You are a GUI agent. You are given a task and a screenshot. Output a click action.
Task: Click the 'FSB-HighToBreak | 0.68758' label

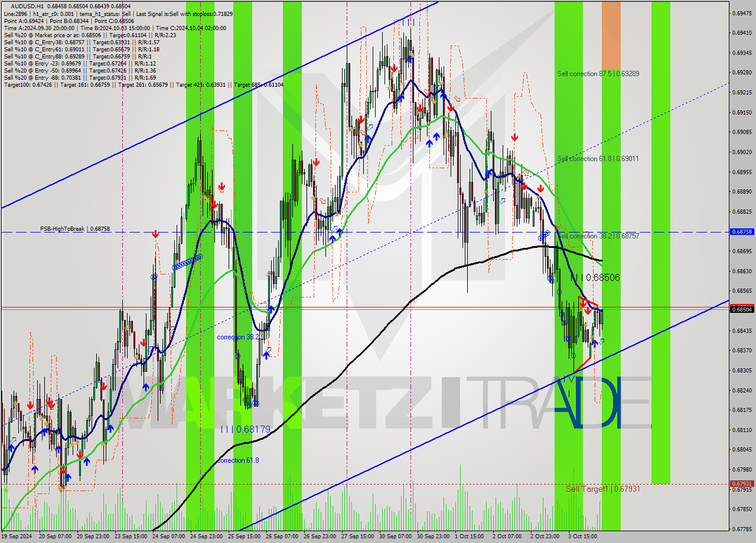[x=75, y=228]
